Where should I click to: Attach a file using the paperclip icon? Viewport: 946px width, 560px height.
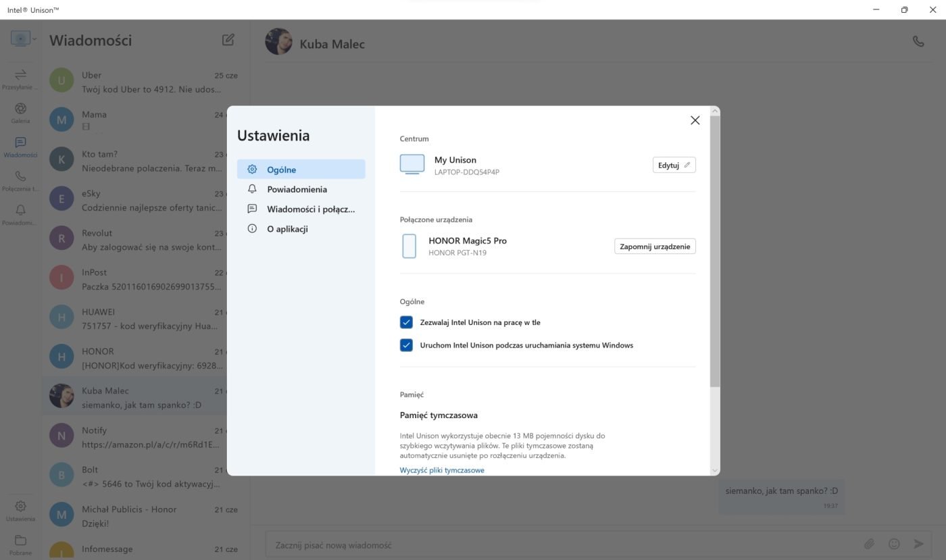coord(869,544)
